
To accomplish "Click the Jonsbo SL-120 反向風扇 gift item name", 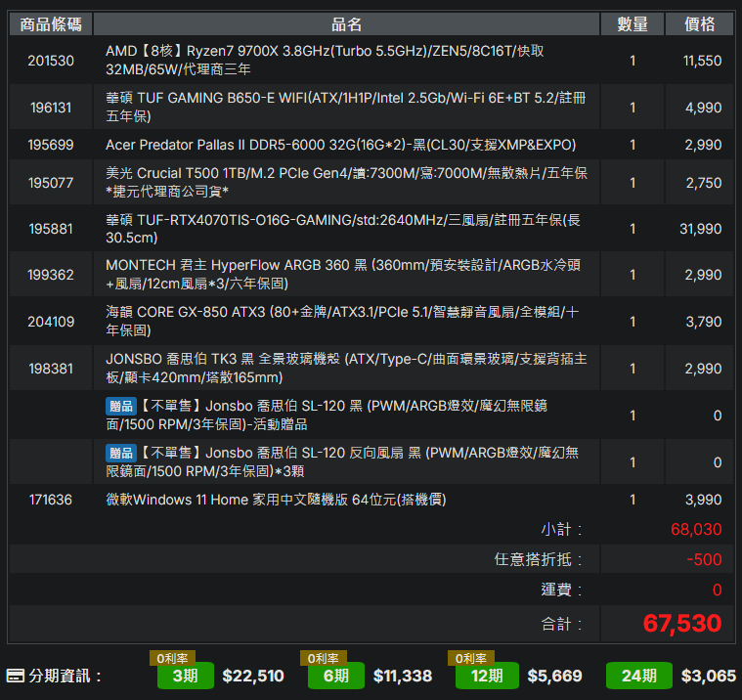I will (342, 461).
